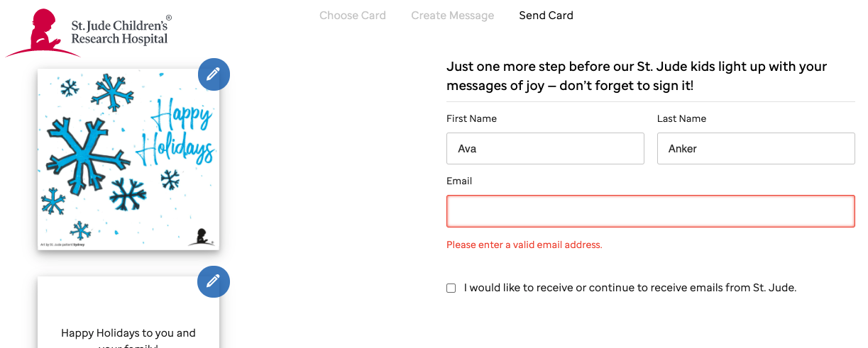Viewport: 868px width, 348px height.
Task: Click the 'I would like to receive' label text
Action: click(x=630, y=288)
